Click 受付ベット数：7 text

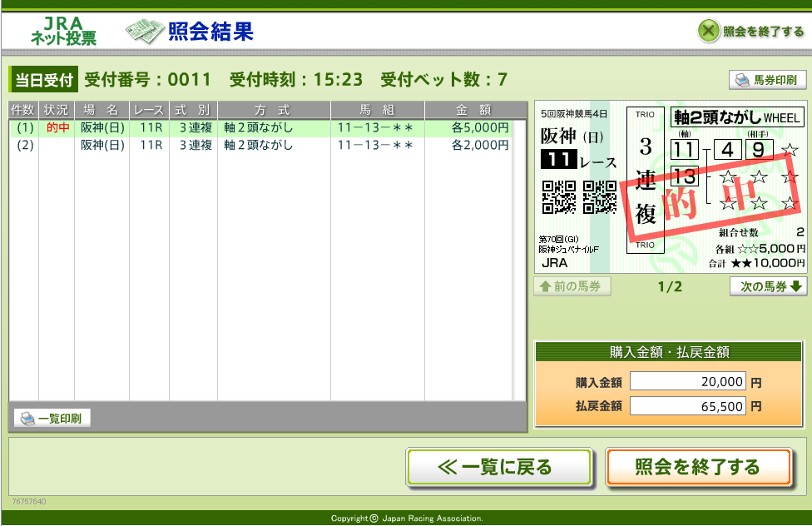click(x=443, y=80)
